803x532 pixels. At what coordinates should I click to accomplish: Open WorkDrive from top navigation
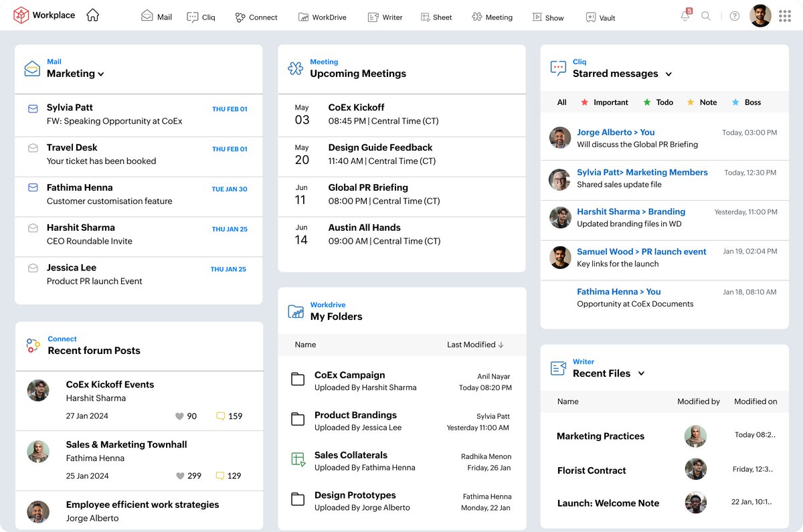click(322, 17)
